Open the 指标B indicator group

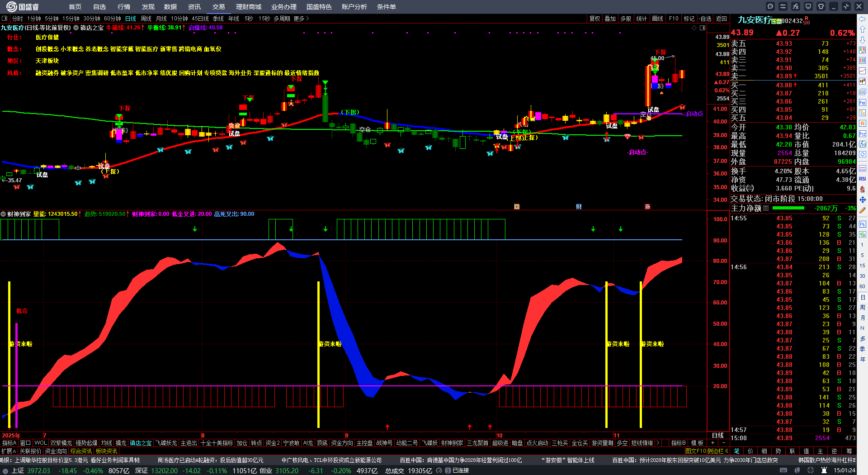(678, 443)
